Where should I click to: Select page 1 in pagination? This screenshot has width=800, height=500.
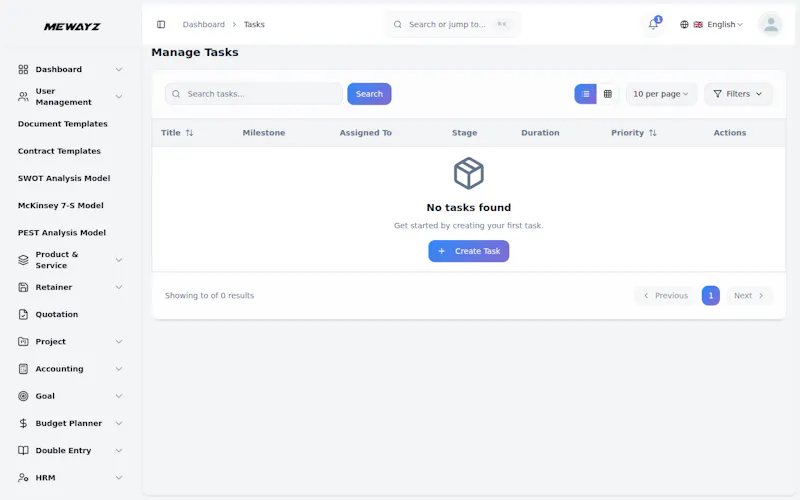coord(711,295)
